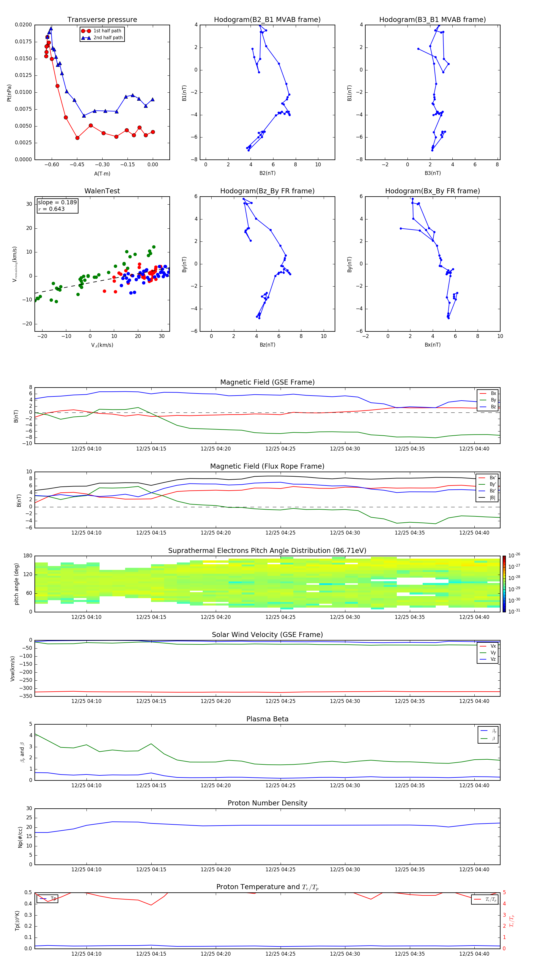Click the Hodogram(B3_B1 MVAB frame) title
535x980 pixels.
click(432, 19)
